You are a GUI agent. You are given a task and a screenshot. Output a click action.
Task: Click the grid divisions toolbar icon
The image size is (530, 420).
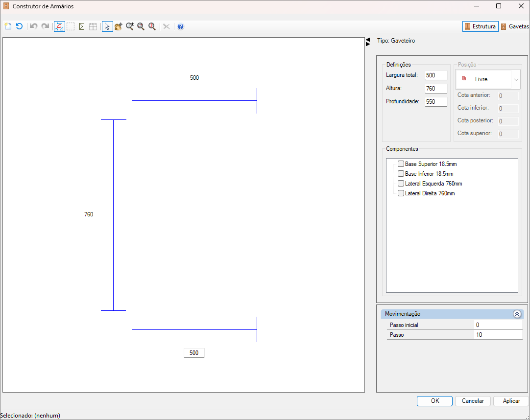[93, 26]
